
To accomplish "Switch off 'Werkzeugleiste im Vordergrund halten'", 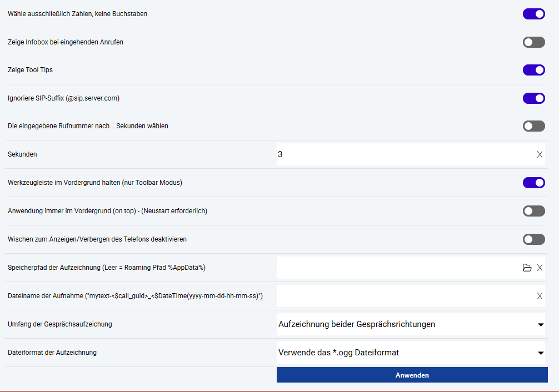I will coord(533,183).
